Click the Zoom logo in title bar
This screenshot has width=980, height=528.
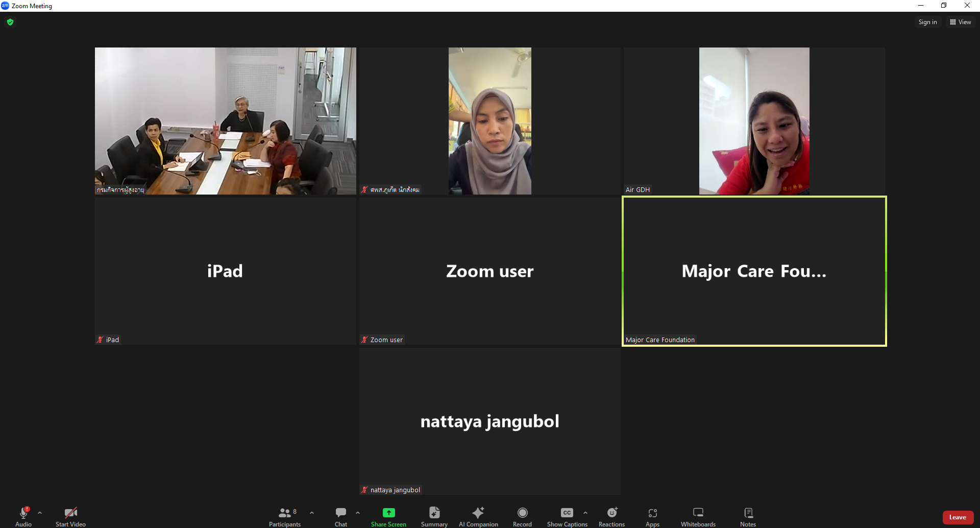click(x=5, y=6)
